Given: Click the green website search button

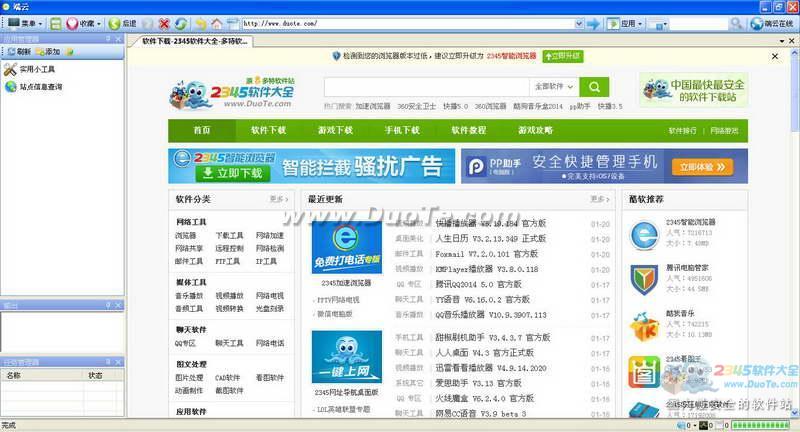Looking at the screenshot, I should pyautogui.click(x=594, y=87).
